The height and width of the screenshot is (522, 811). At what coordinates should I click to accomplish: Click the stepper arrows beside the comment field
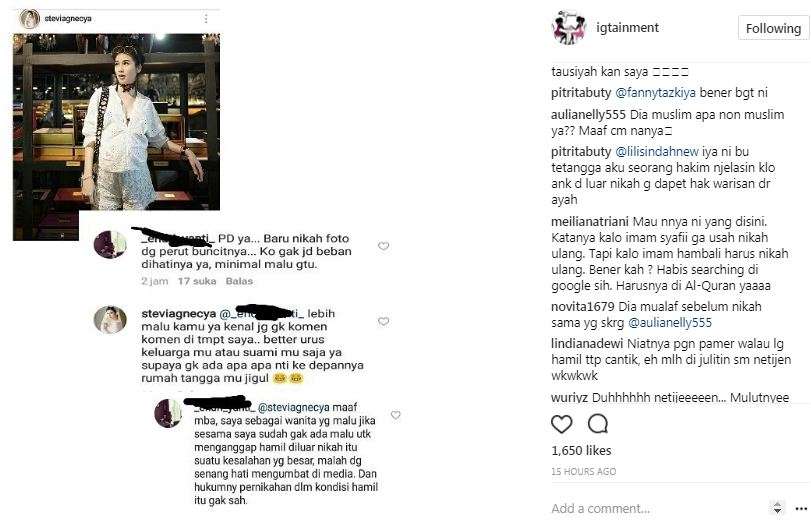[777, 508]
